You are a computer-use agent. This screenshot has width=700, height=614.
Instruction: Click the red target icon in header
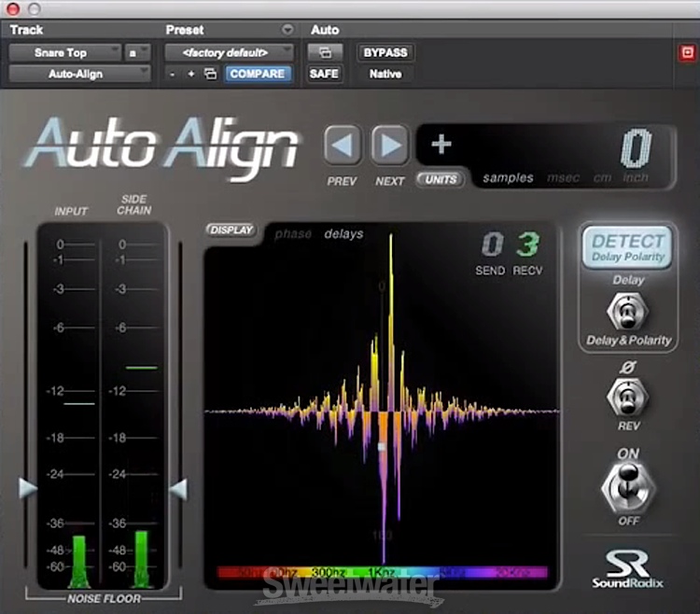[688, 52]
